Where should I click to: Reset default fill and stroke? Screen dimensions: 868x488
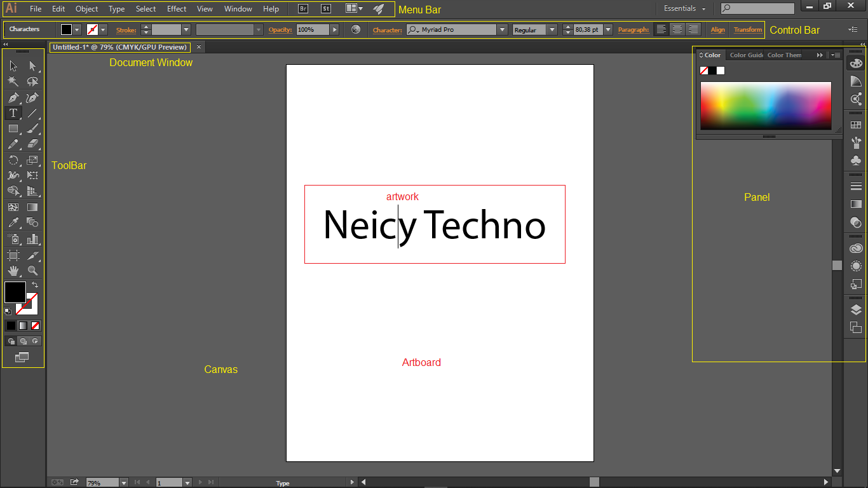[x=8, y=311]
